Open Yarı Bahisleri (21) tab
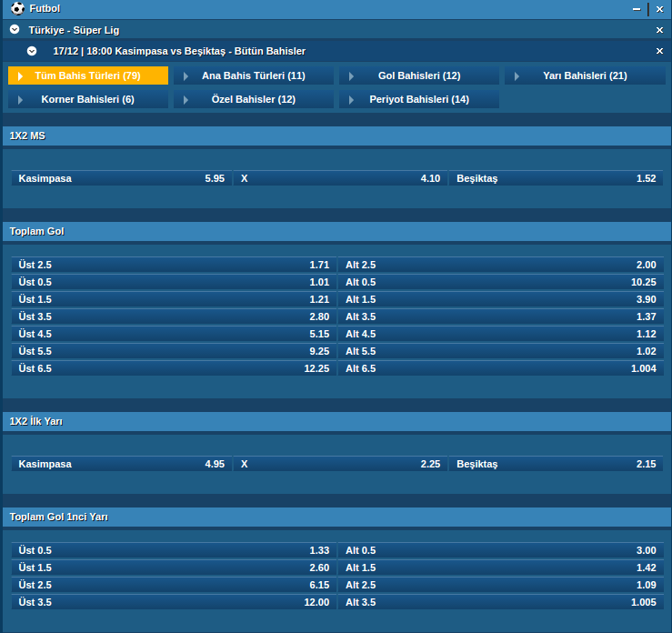 [x=585, y=75]
